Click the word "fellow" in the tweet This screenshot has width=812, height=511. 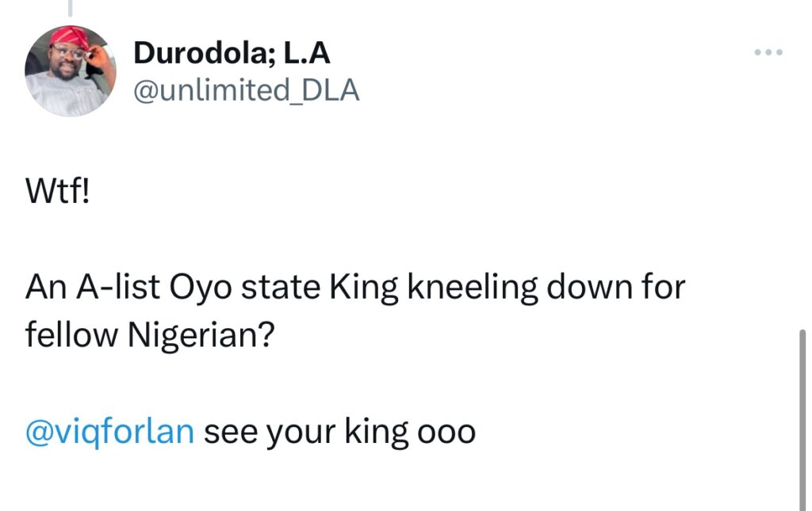[x=70, y=334]
